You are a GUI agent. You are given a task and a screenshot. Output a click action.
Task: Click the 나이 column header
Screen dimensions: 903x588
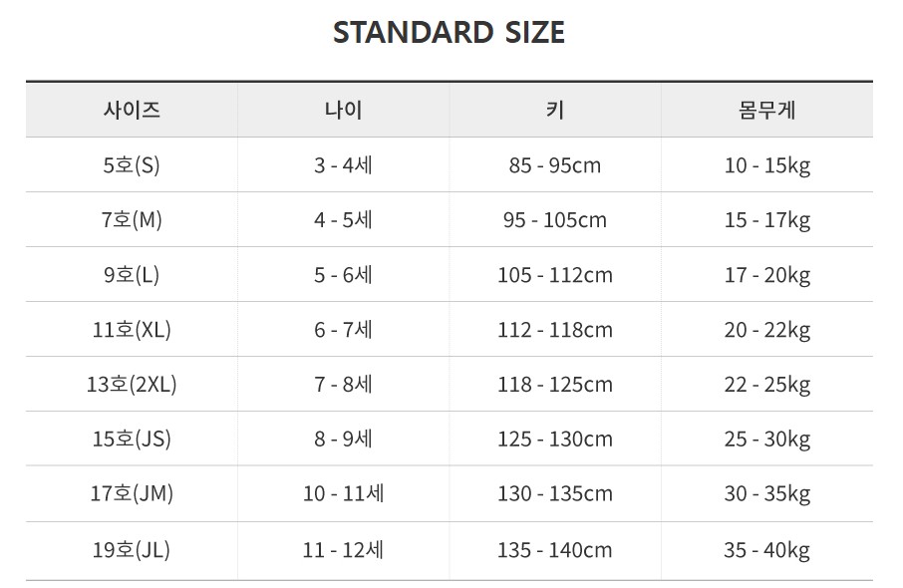click(x=343, y=110)
